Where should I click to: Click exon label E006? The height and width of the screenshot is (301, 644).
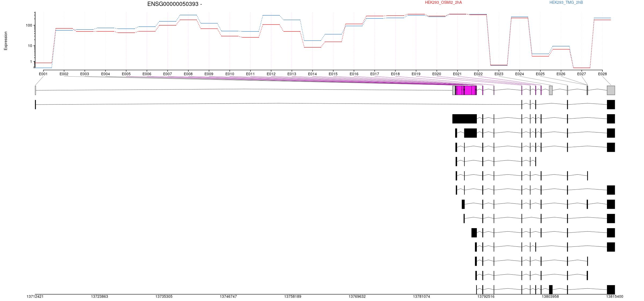(147, 74)
